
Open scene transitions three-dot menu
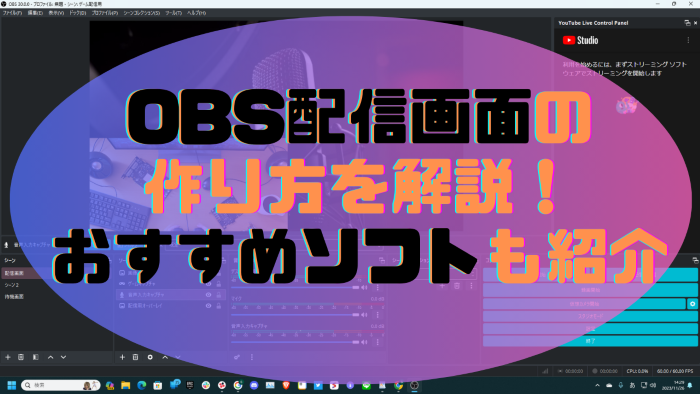tap(471, 286)
